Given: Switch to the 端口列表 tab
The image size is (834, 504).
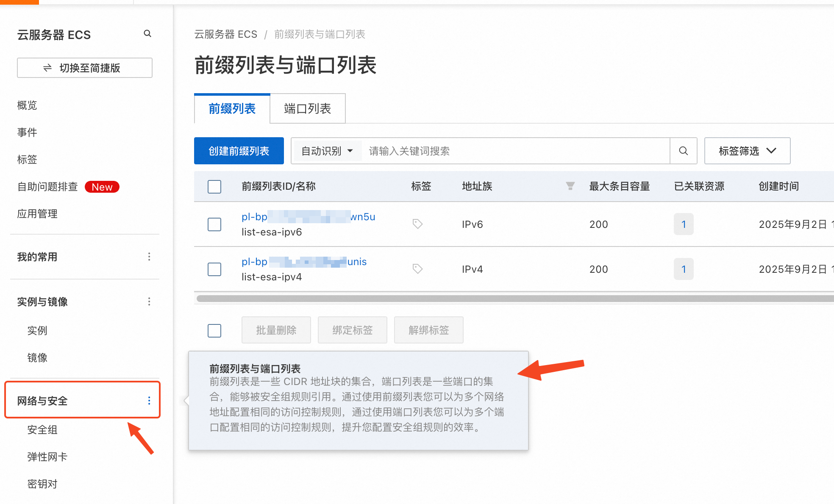Looking at the screenshot, I should 307,109.
